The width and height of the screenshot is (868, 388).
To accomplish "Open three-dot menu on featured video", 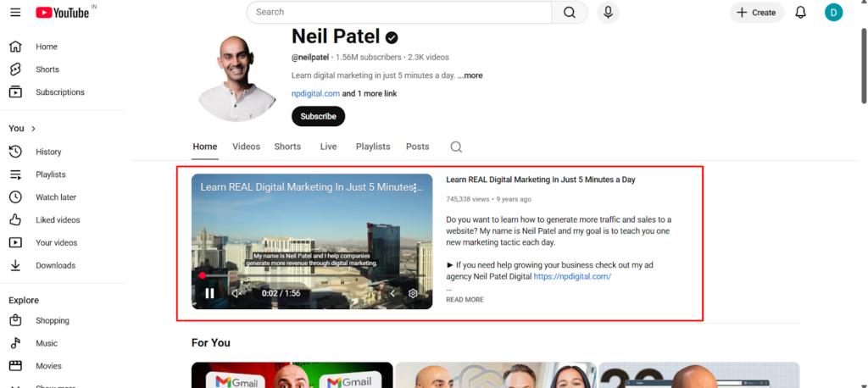I will (415, 188).
